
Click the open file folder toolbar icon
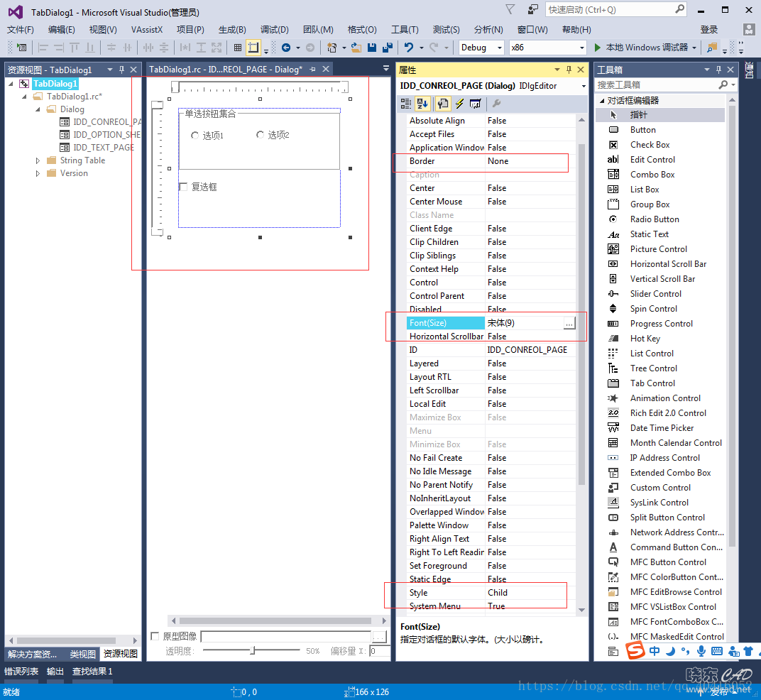(356, 48)
